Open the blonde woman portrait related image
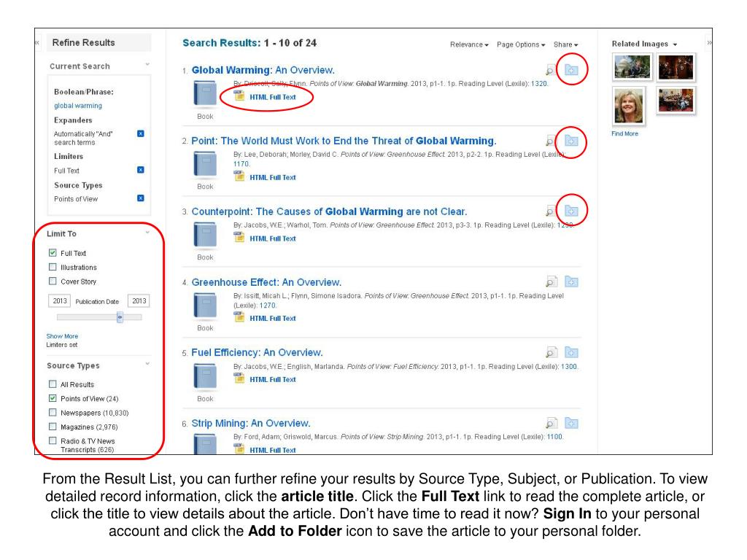The height and width of the screenshot is (560, 747). (629, 106)
